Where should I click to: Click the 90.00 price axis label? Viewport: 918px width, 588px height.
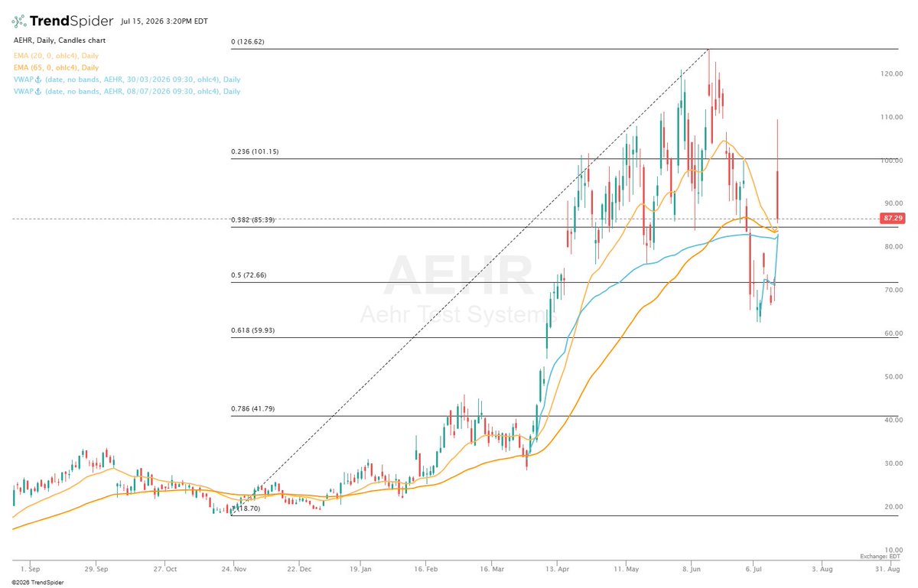[894, 203]
